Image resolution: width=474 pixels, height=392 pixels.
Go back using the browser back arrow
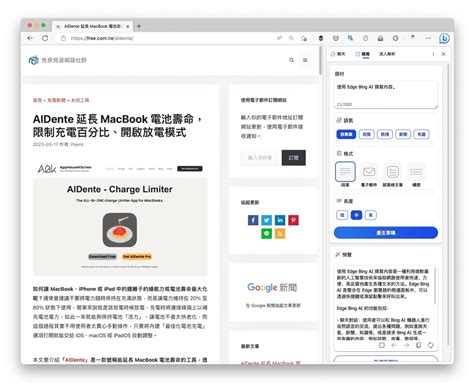tap(30, 38)
